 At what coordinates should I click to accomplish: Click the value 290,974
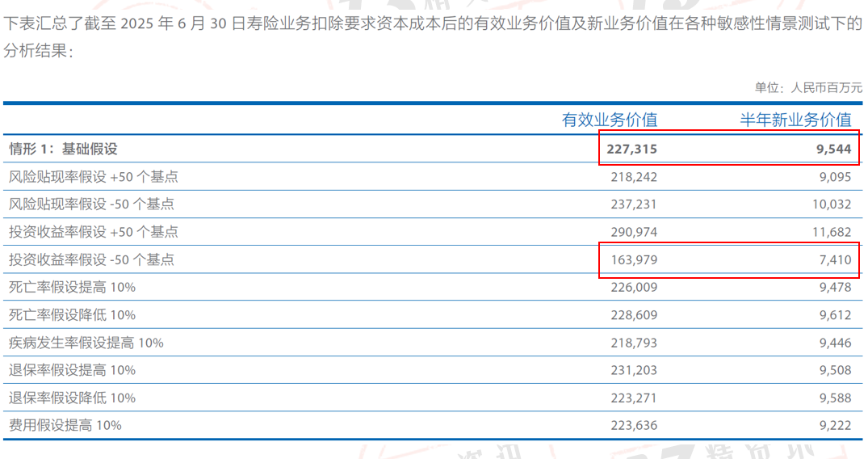634,232
